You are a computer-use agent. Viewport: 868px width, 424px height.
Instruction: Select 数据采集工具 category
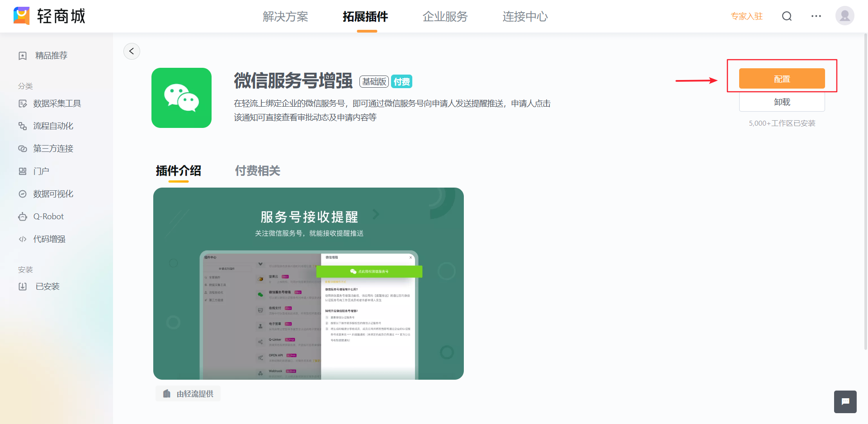pos(57,104)
